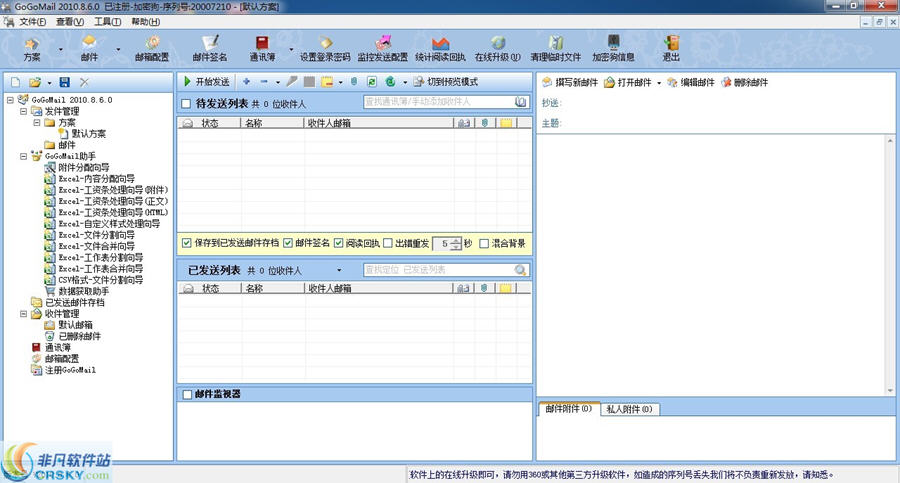Collapse the 方案 folder tree node
The height and width of the screenshot is (483, 900).
[37, 122]
